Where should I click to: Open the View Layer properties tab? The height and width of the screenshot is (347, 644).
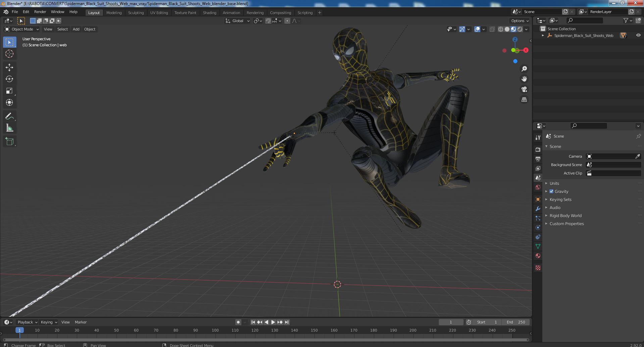(x=538, y=168)
